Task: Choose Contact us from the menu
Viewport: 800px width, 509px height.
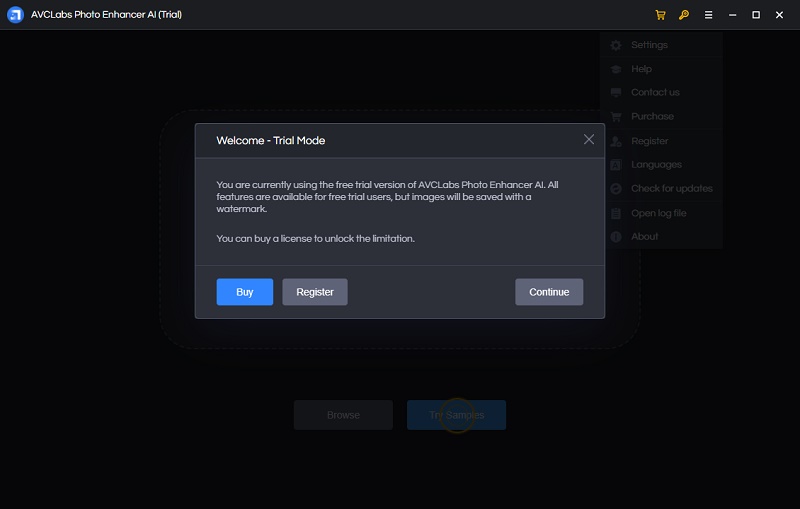Action: tap(661, 92)
